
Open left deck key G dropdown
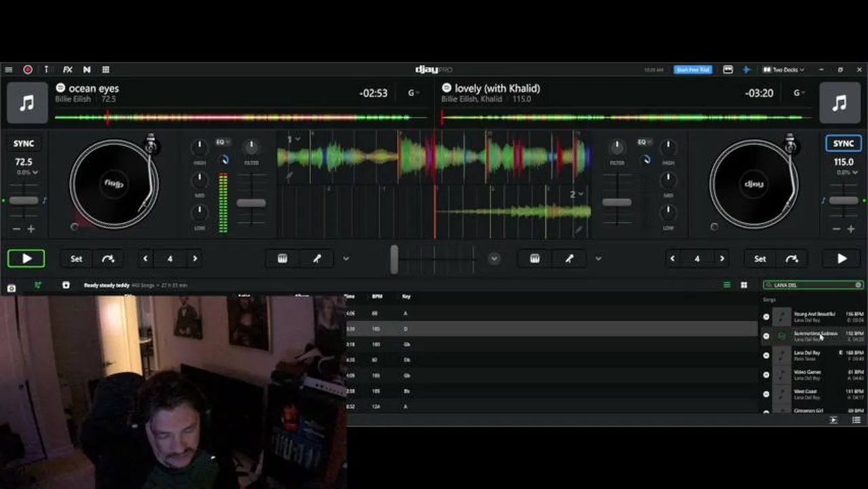(413, 93)
